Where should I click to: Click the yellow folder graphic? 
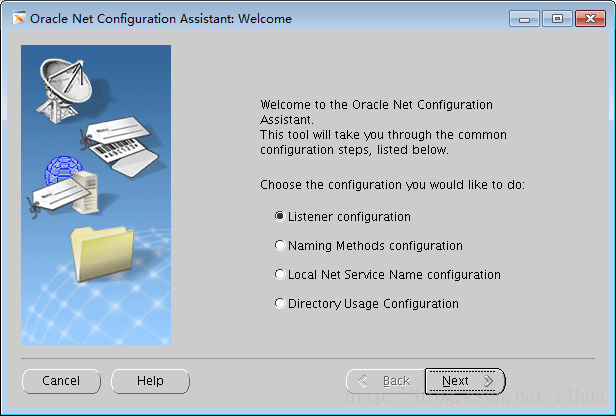coord(102,254)
